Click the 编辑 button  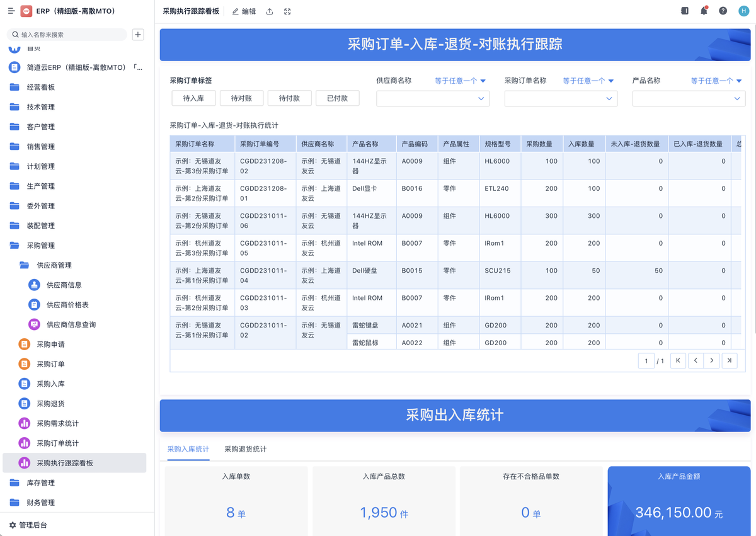(244, 11)
